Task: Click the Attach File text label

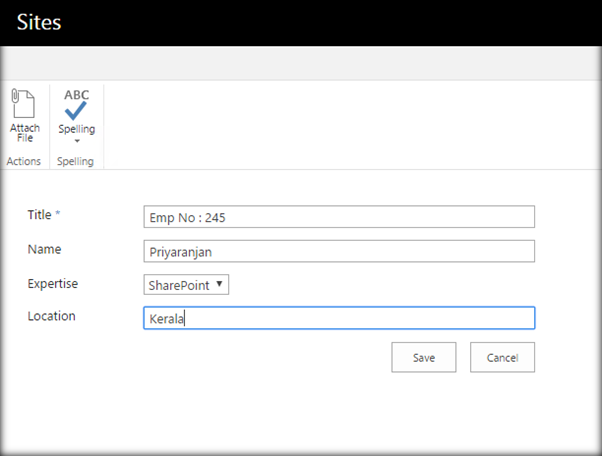Action: pyautogui.click(x=25, y=133)
